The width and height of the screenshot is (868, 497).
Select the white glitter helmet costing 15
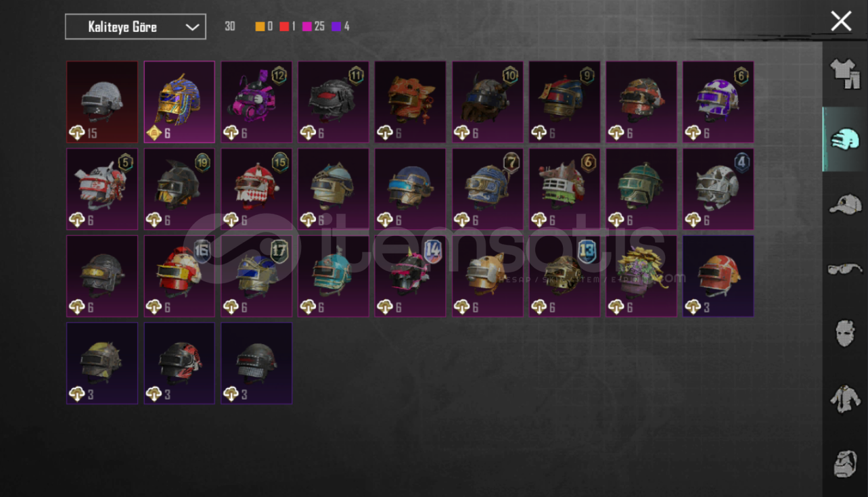(x=102, y=102)
